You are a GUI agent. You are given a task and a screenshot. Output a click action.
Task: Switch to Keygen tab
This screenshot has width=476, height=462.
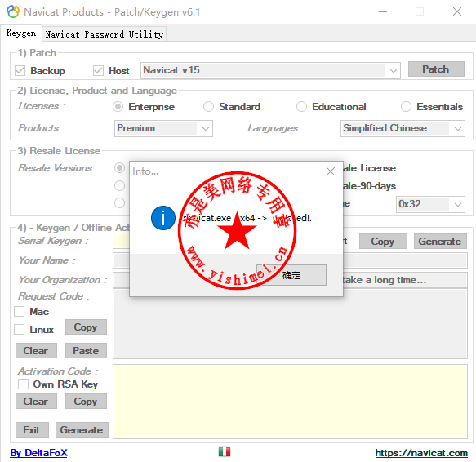click(21, 33)
